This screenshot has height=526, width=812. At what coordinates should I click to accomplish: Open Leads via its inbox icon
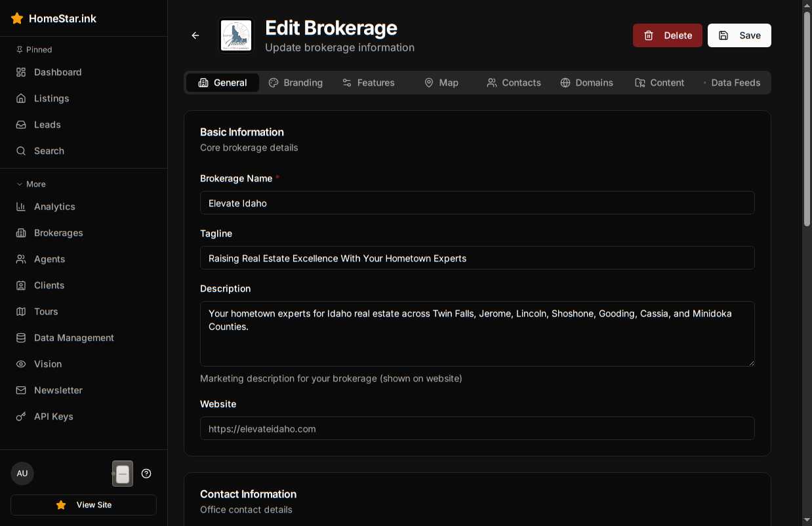coord(21,125)
